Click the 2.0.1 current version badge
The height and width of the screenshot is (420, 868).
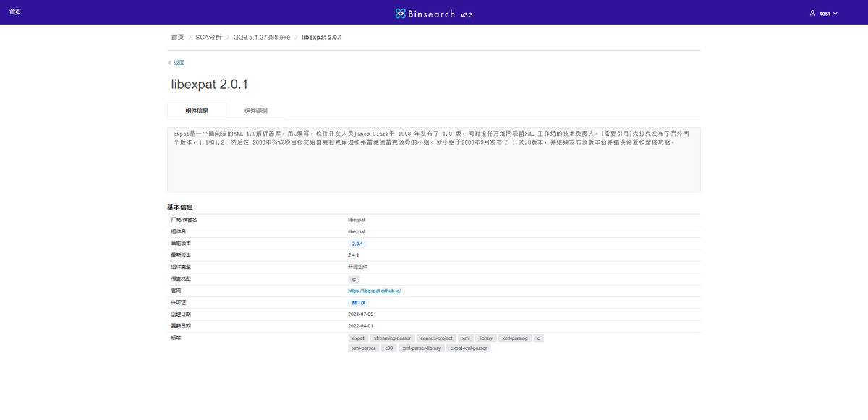pos(357,243)
